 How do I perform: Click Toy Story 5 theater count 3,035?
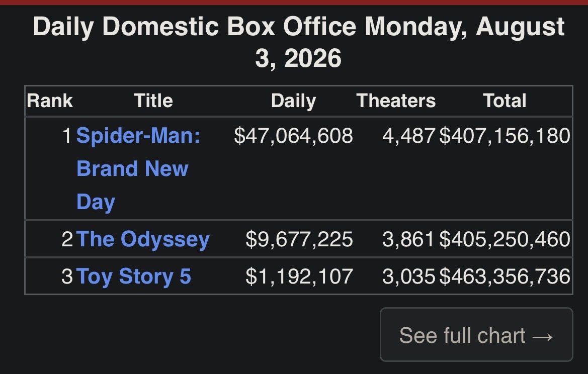click(409, 276)
